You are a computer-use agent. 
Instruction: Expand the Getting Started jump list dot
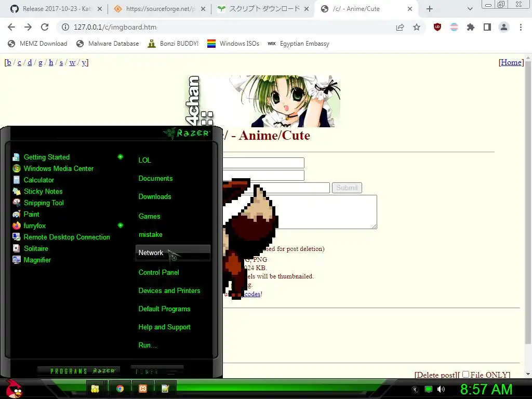(x=120, y=157)
